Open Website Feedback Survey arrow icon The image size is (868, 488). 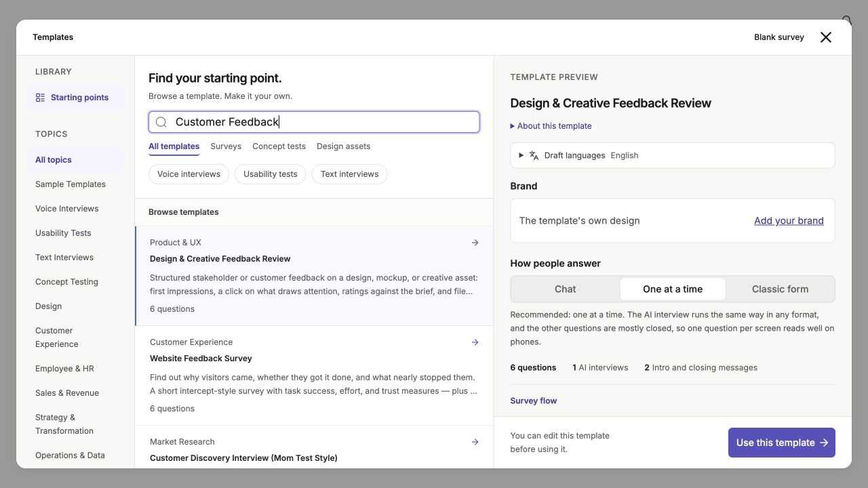click(x=475, y=342)
